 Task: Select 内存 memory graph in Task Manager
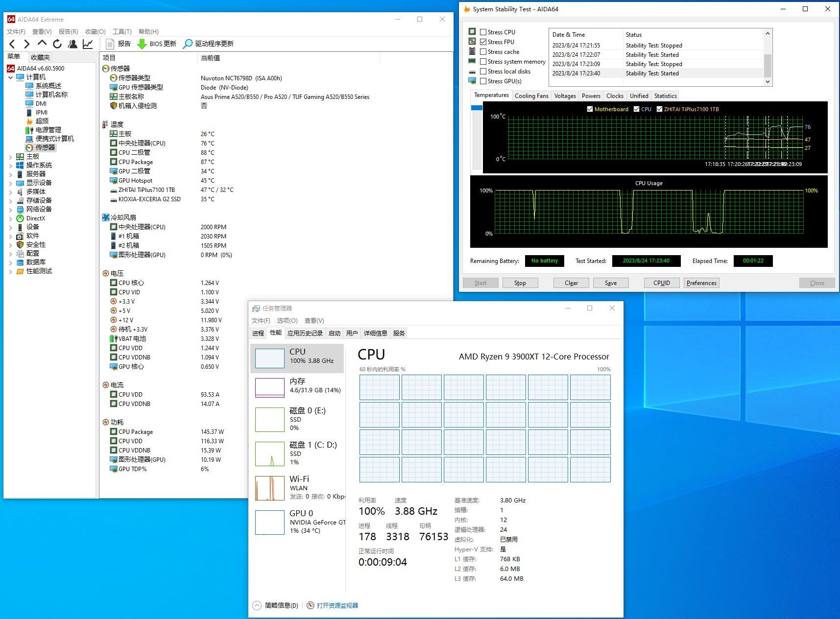(x=297, y=387)
